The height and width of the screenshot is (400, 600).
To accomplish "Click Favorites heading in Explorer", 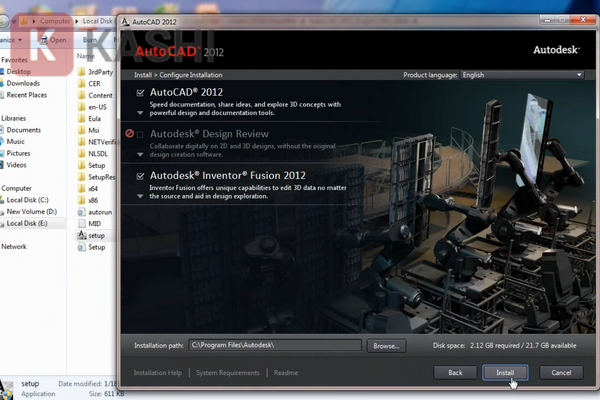I will (14, 60).
